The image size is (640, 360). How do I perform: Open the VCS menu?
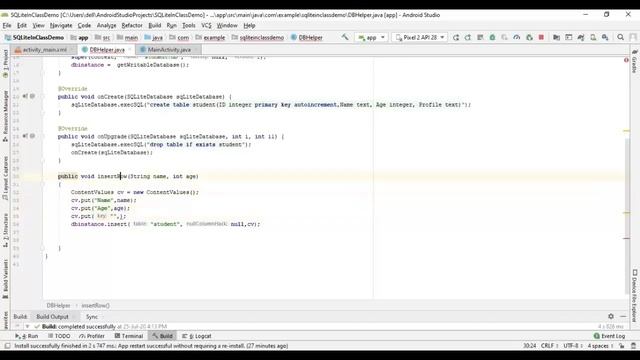click(x=206, y=25)
